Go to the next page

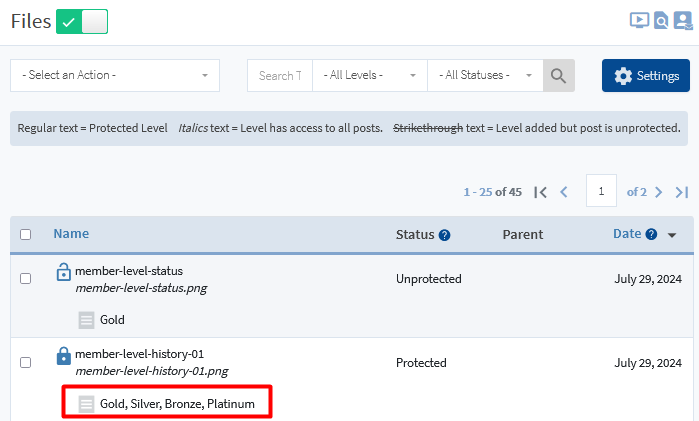pyautogui.click(x=658, y=192)
